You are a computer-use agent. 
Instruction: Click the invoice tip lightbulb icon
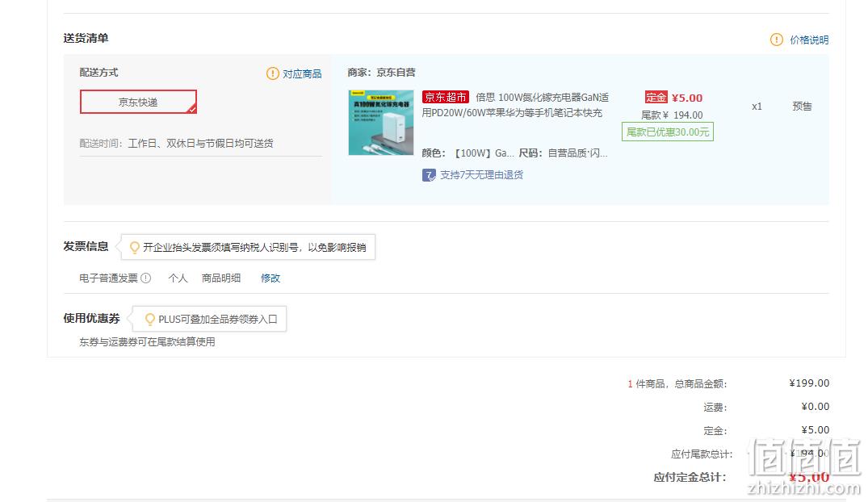134,248
